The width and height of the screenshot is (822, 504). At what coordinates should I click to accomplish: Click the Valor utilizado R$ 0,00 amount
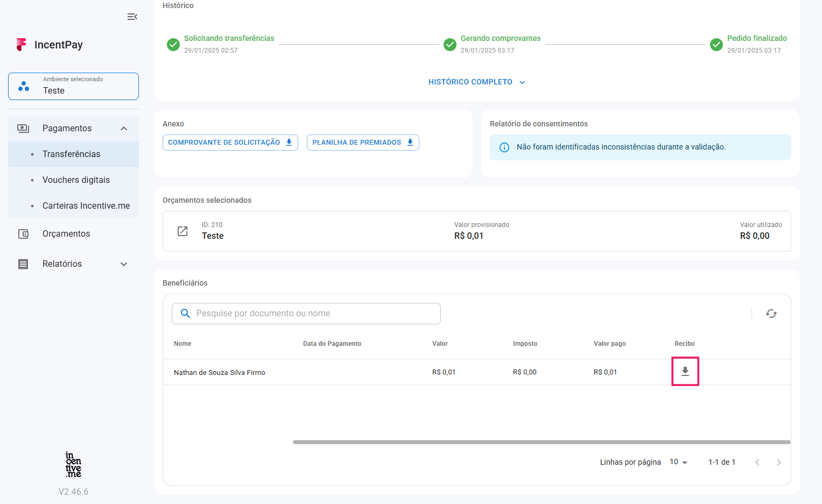point(755,236)
